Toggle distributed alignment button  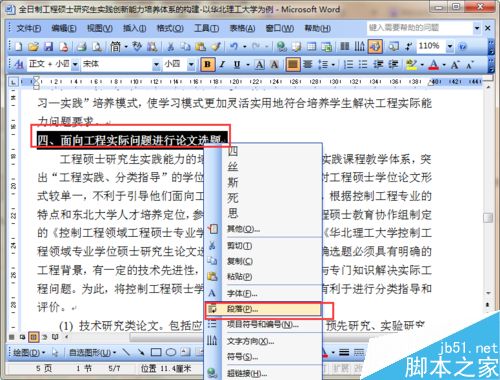308,64
